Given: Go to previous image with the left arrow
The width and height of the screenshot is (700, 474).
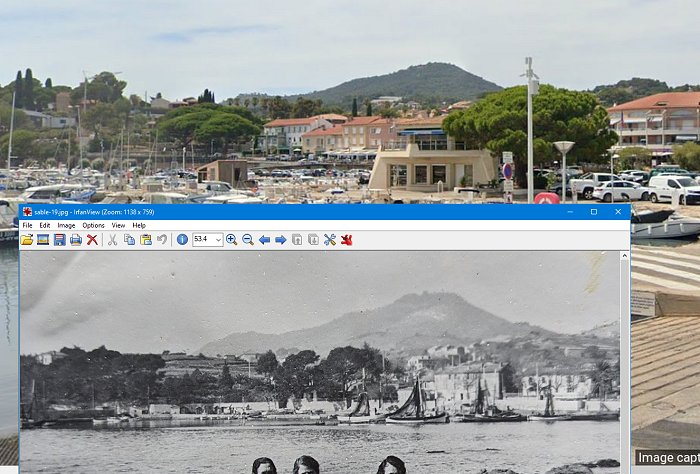Looking at the screenshot, I should [265, 240].
